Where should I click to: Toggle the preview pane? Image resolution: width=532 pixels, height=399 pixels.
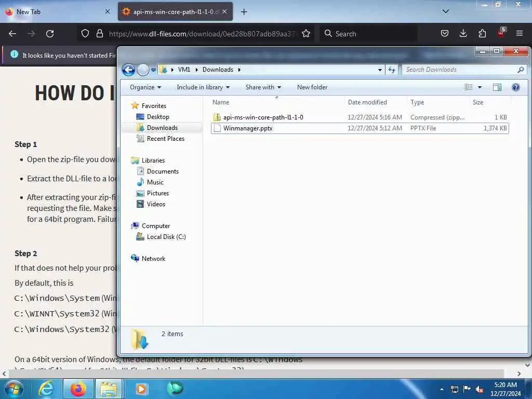[497, 87]
